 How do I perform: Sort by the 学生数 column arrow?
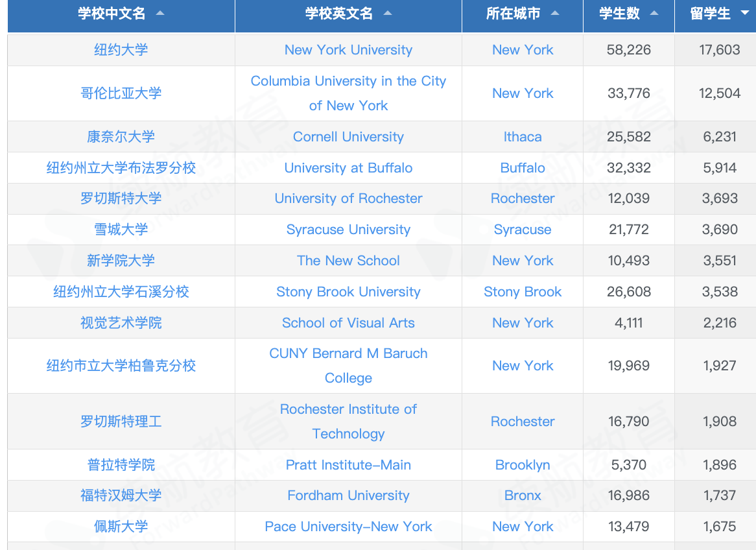[x=654, y=14]
